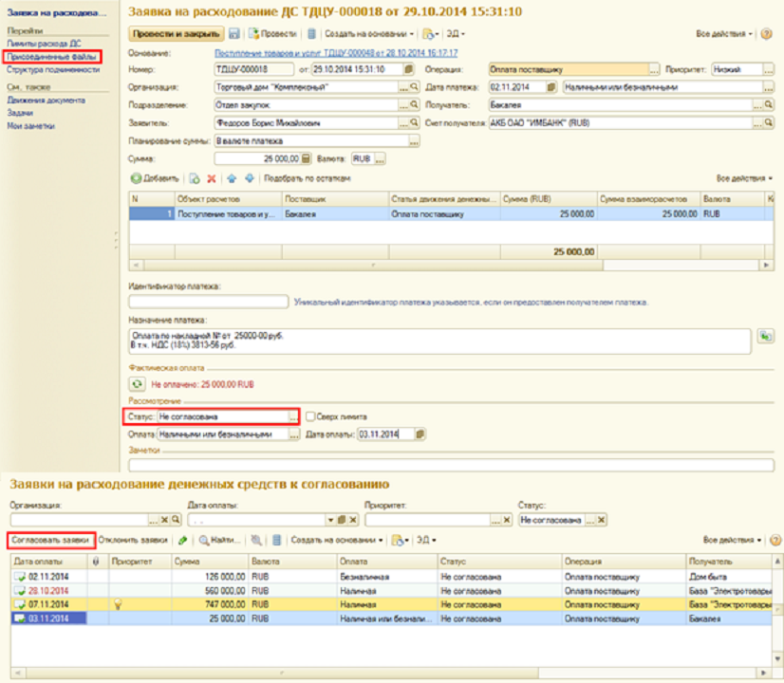The width and height of the screenshot is (784, 683).
Task: Click the copy row icon beside Добавить
Action: pos(195,178)
